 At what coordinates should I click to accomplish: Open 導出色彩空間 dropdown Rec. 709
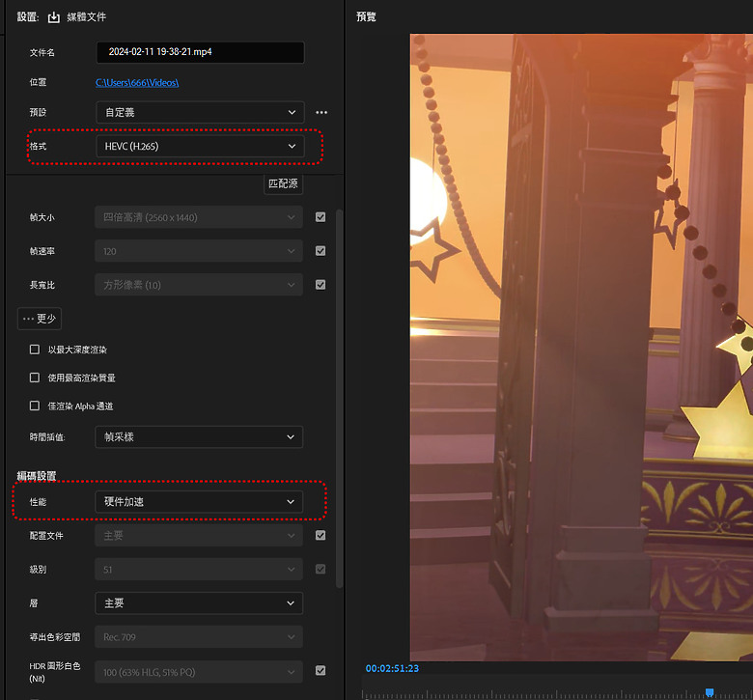[x=199, y=637]
